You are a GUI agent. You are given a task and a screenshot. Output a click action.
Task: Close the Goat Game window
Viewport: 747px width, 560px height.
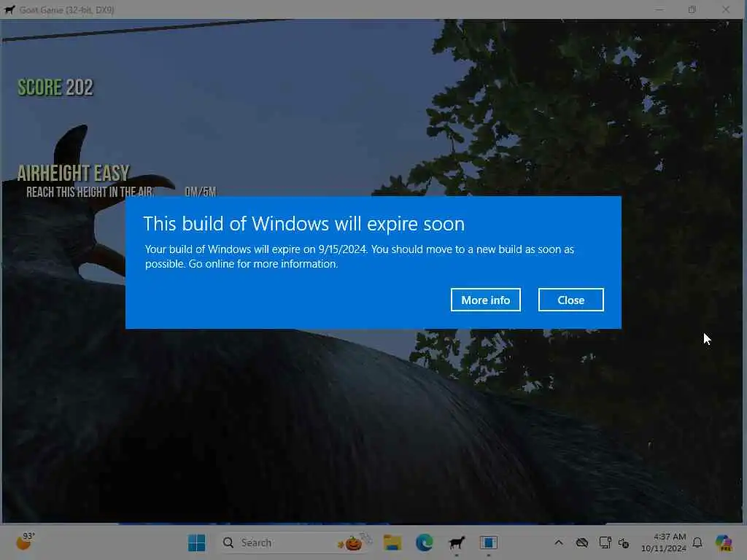726,9
